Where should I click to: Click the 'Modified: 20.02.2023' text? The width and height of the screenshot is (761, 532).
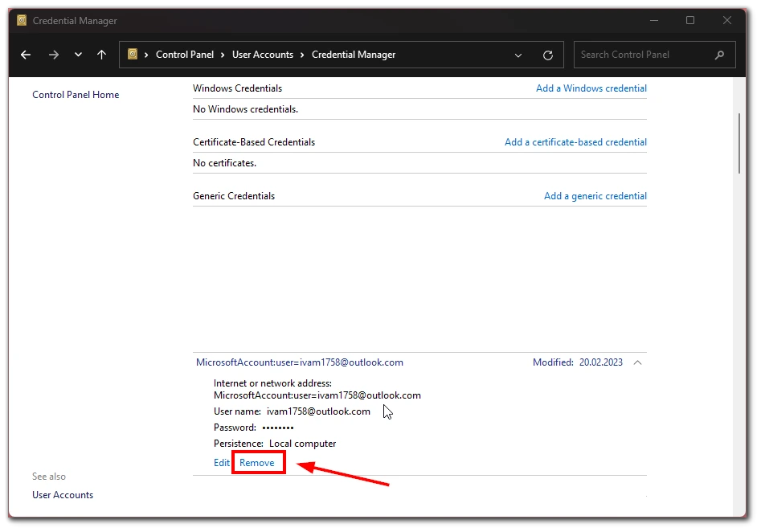click(578, 362)
